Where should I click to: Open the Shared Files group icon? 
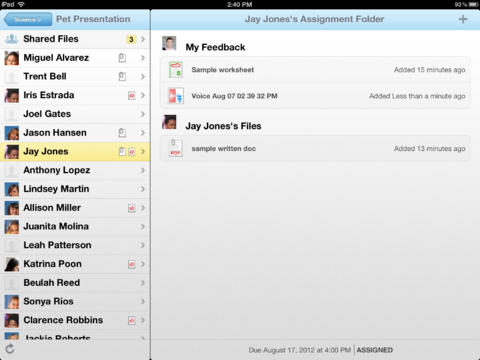12,39
